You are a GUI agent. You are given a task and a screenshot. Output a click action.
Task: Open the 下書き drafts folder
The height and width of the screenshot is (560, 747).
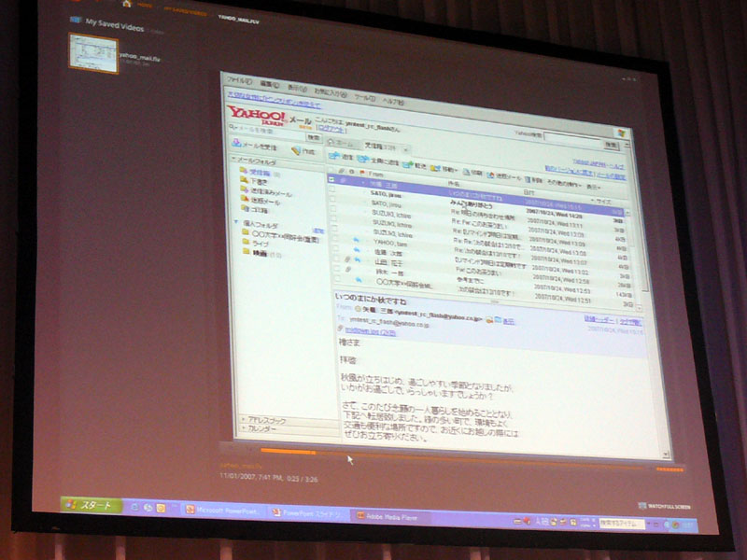255,181
